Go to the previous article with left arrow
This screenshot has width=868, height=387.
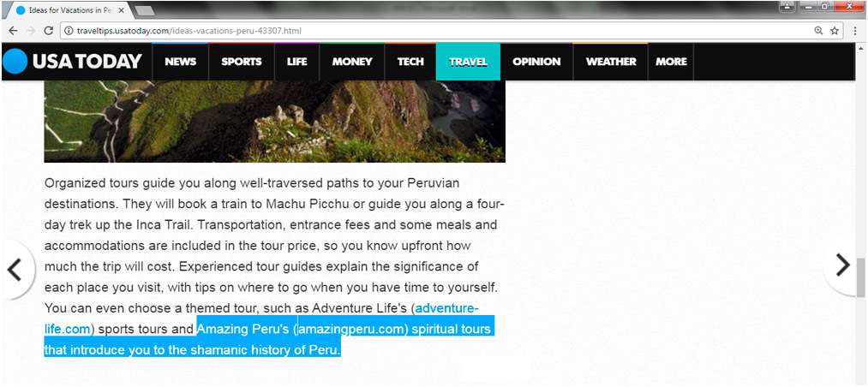pyautogui.click(x=15, y=269)
